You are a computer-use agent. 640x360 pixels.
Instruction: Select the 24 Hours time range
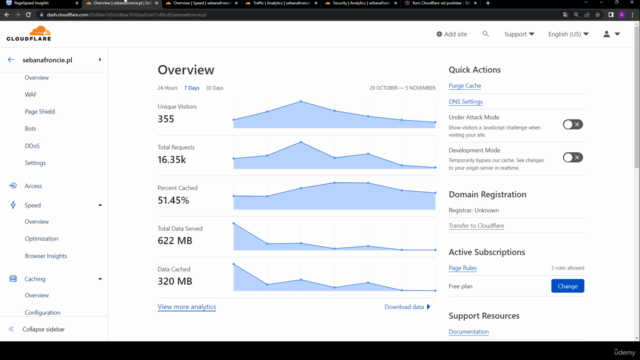pos(167,88)
